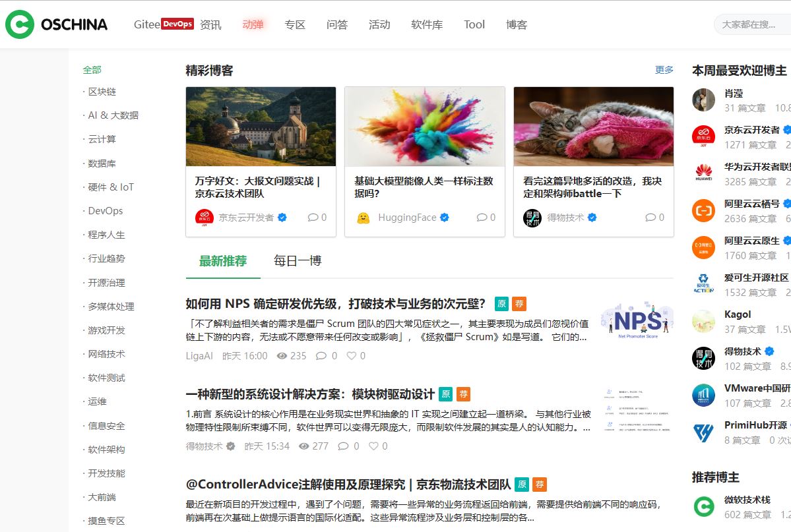This screenshot has width=791, height=532.
Task: Click the 阿里云云原生 avatar
Action: pos(704,247)
